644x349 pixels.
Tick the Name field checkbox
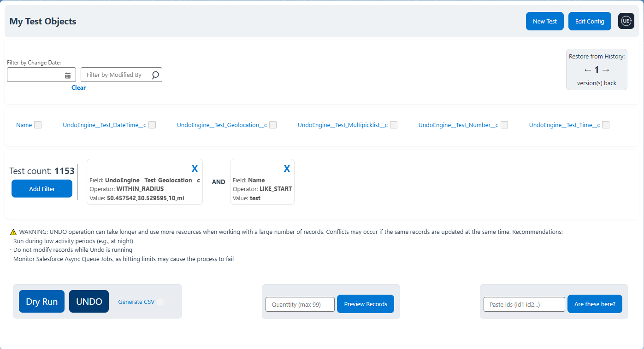(x=38, y=125)
